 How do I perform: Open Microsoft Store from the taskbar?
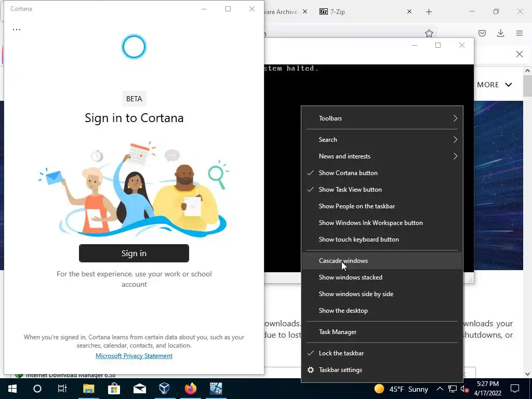pos(114,389)
